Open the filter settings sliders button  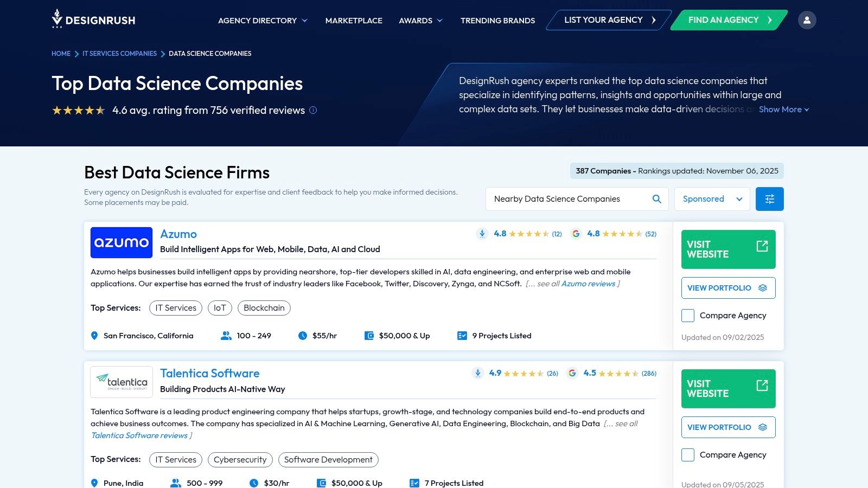point(770,199)
